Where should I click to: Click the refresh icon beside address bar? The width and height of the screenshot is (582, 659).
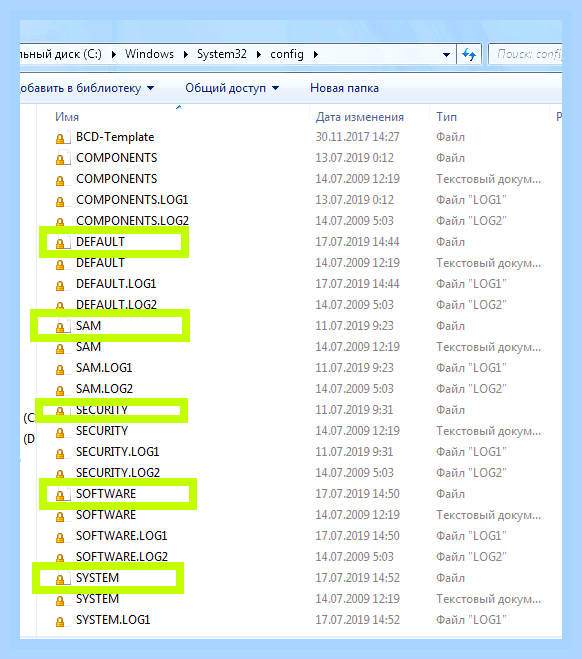[469, 54]
